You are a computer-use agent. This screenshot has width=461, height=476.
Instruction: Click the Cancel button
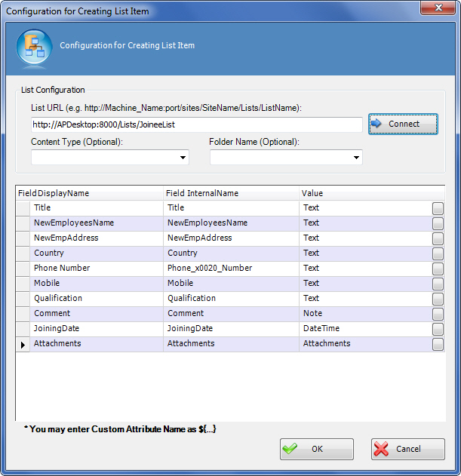(x=407, y=449)
